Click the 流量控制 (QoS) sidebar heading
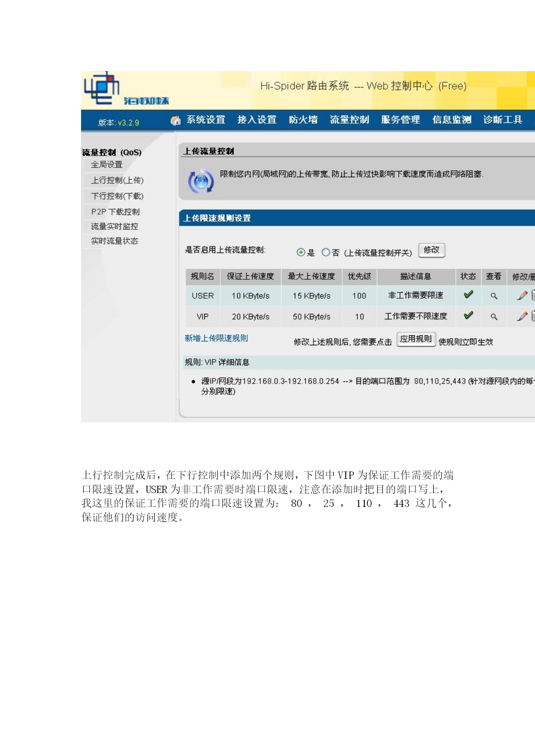This screenshot has height=756, width=535. point(112,152)
